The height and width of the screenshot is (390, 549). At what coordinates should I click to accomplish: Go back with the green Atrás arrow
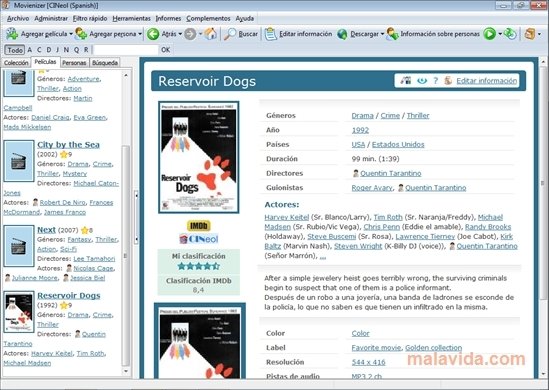pyautogui.click(x=153, y=34)
